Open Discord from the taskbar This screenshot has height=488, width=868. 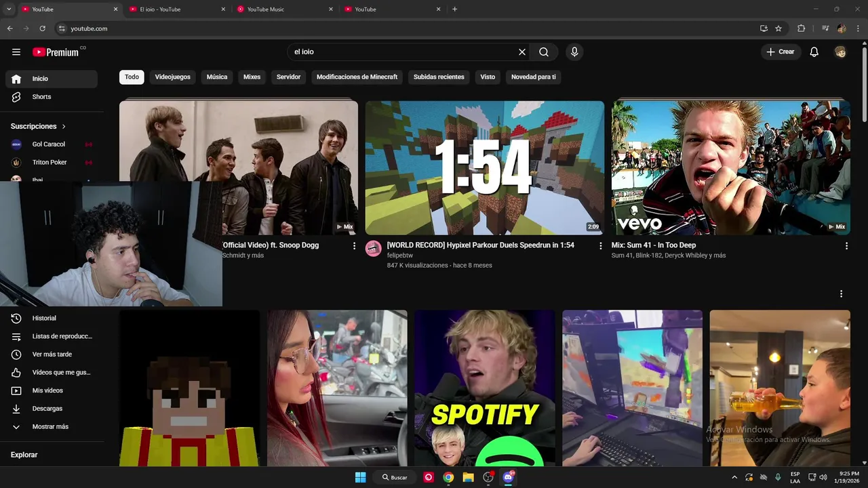[509, 477]
